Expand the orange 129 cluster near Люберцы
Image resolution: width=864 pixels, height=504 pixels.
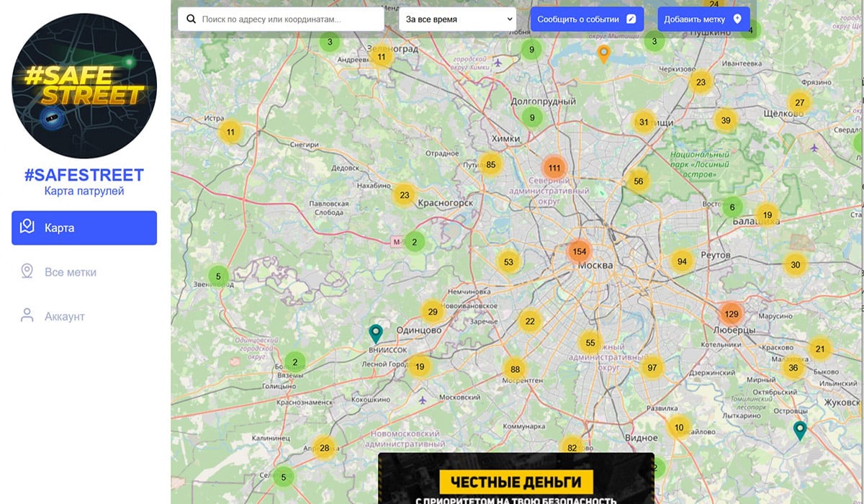[x=732, y=314]
